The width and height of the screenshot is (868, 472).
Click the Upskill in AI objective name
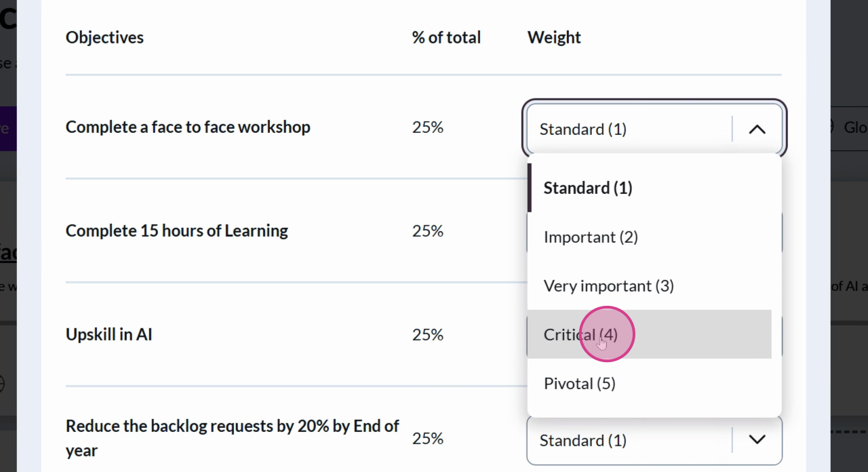108,334
